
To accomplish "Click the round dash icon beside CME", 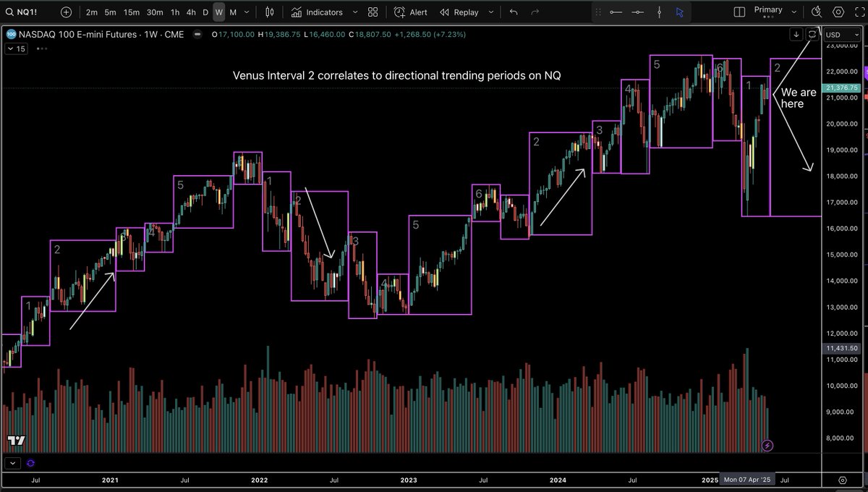I will [196, 34].
